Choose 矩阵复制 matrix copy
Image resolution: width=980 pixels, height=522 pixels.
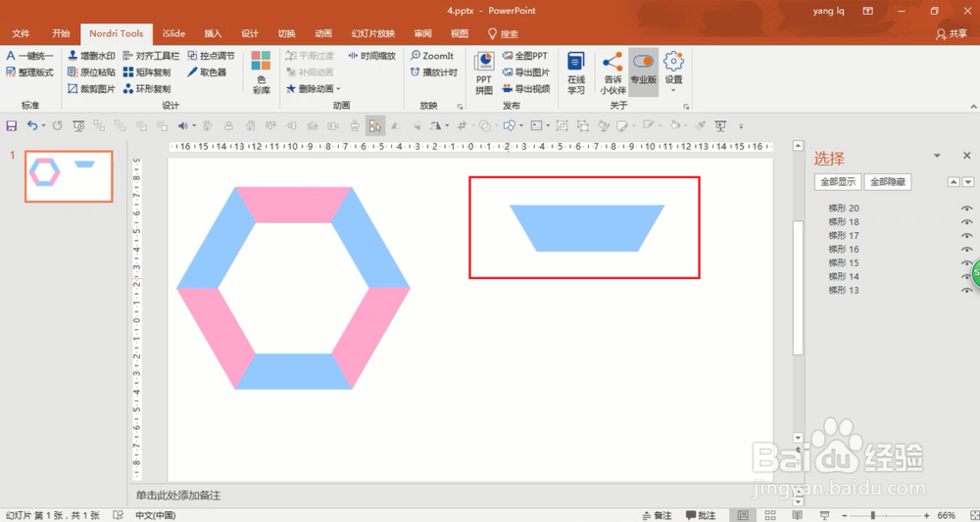(x=147, y=71)
